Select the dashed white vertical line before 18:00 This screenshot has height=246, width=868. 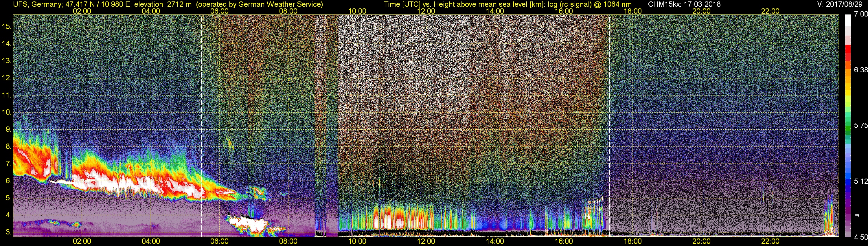[610, 126]
